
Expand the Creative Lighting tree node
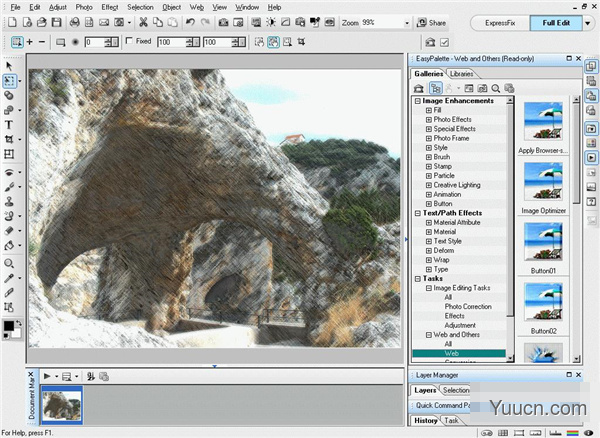(429, 185)
